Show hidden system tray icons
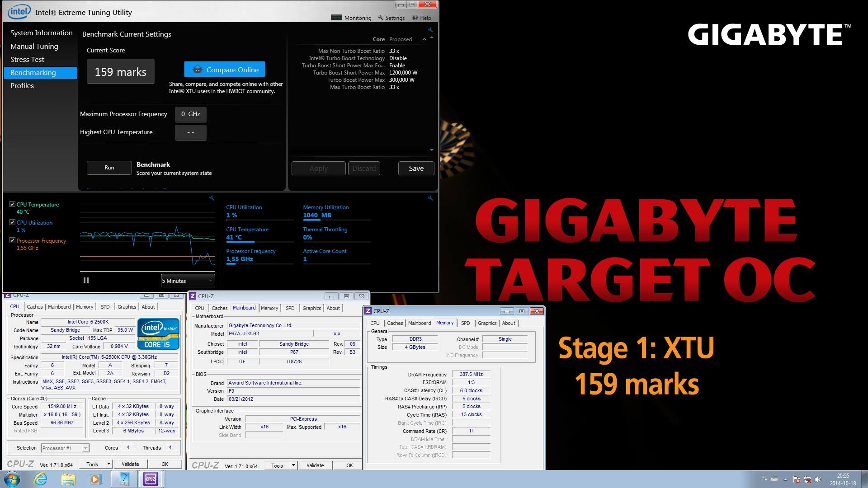Screen dimensions: 868x488 [785, 479]
